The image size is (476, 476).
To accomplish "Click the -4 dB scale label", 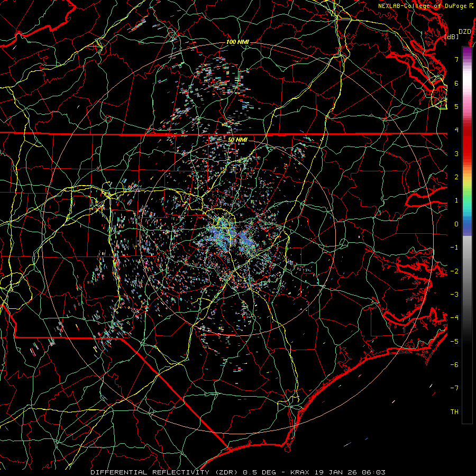I will coord(454,317).
